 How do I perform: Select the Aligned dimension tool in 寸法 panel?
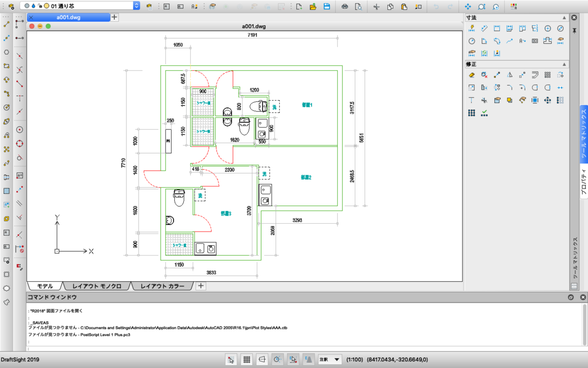(x=484, y=28)
